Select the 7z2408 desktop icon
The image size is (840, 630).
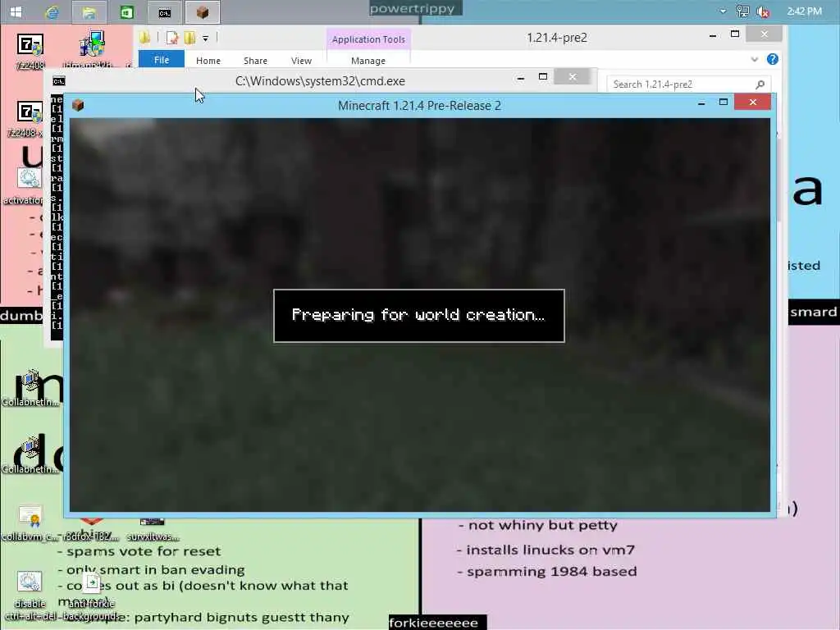point(30,52)
